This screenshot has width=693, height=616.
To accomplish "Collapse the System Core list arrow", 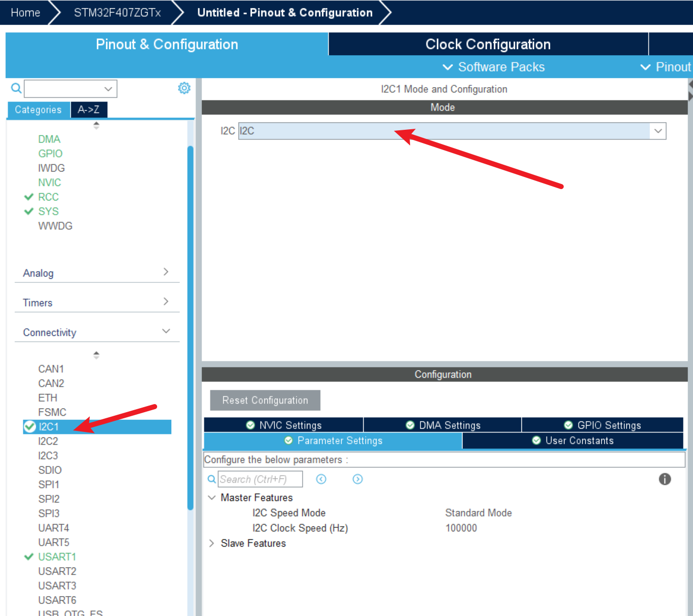I will (x=96, y=125).
